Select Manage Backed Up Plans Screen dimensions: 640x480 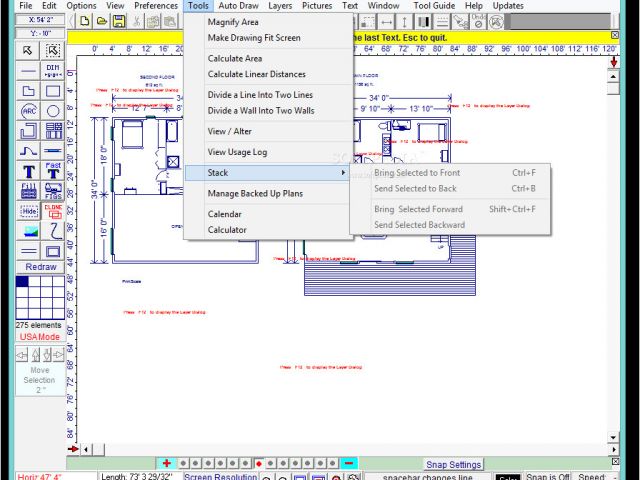pos(255,194)
